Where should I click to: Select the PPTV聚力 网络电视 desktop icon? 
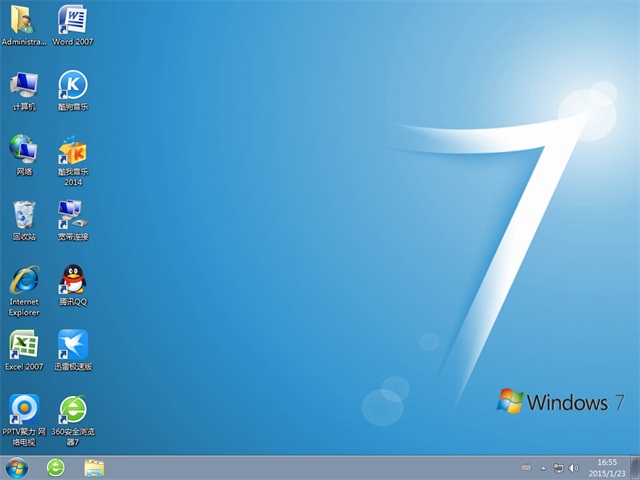click(24, 408)
